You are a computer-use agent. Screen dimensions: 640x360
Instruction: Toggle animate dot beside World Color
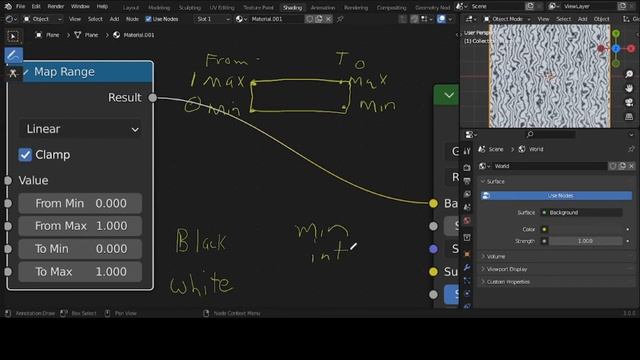[x=627, y=229]
